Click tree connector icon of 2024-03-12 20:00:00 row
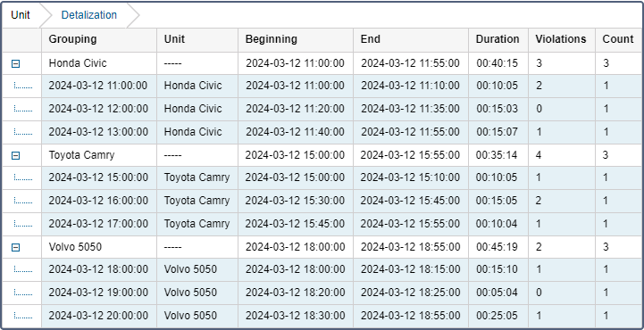Viewport: 644px width, 330px height. (23, 315)
